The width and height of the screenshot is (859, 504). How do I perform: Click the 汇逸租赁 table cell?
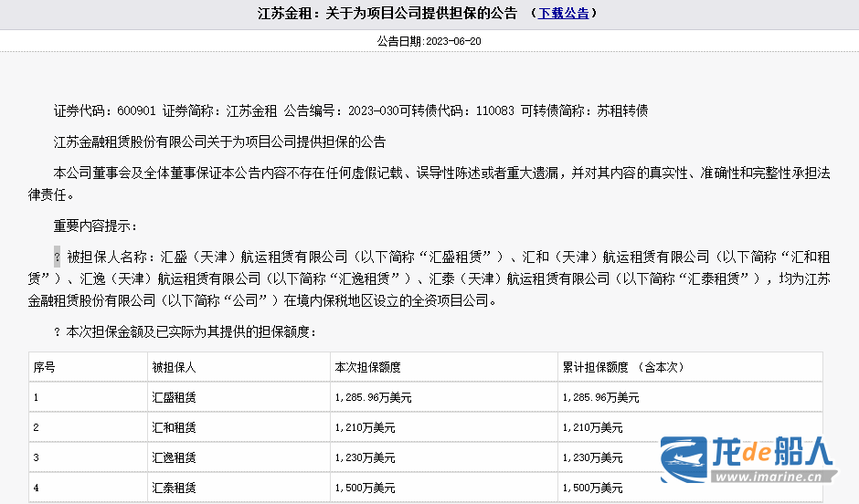[x=174, y=457]
